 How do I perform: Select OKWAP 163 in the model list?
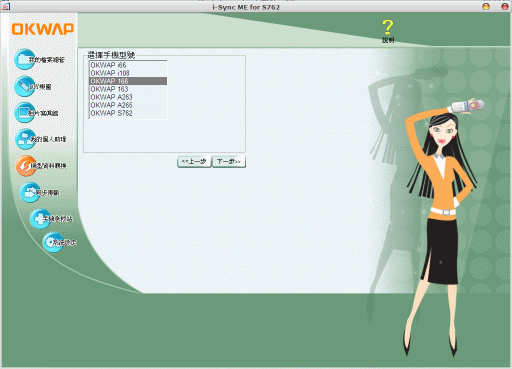128,89
